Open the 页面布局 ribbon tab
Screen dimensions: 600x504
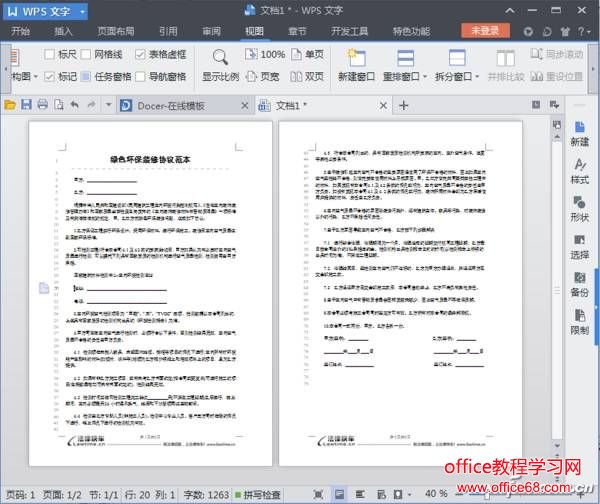pos(116,31)
